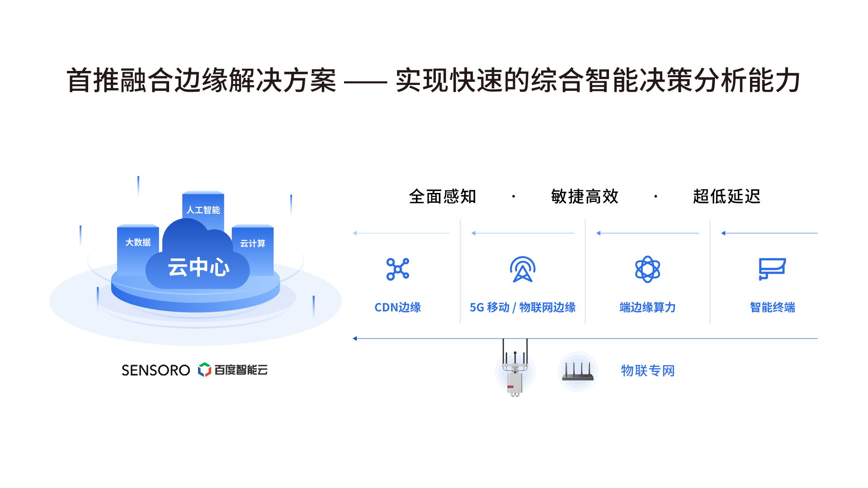This screenshot has height=488, width=868.
Task: Click the Baidu AI Cloud hexagon logo
Action: tap(204, 370)
